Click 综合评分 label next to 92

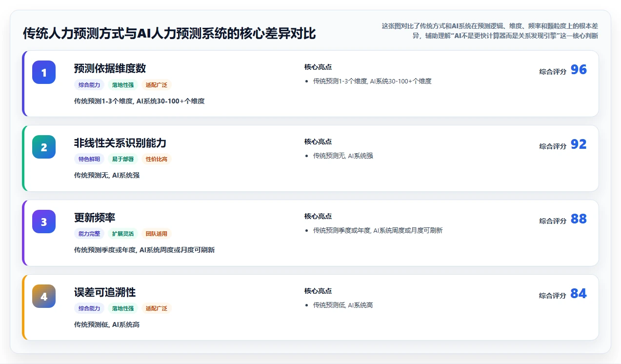(553, 146)
